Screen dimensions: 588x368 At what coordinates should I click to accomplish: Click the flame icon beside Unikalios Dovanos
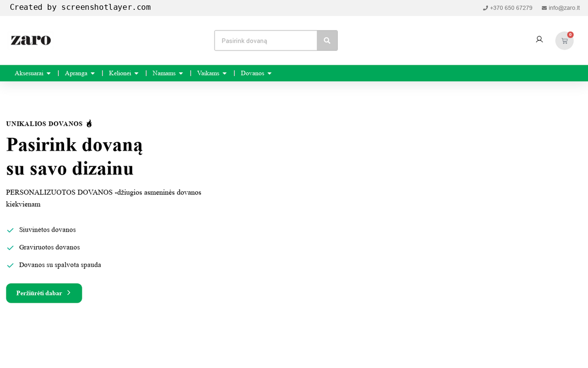(89, 124)
